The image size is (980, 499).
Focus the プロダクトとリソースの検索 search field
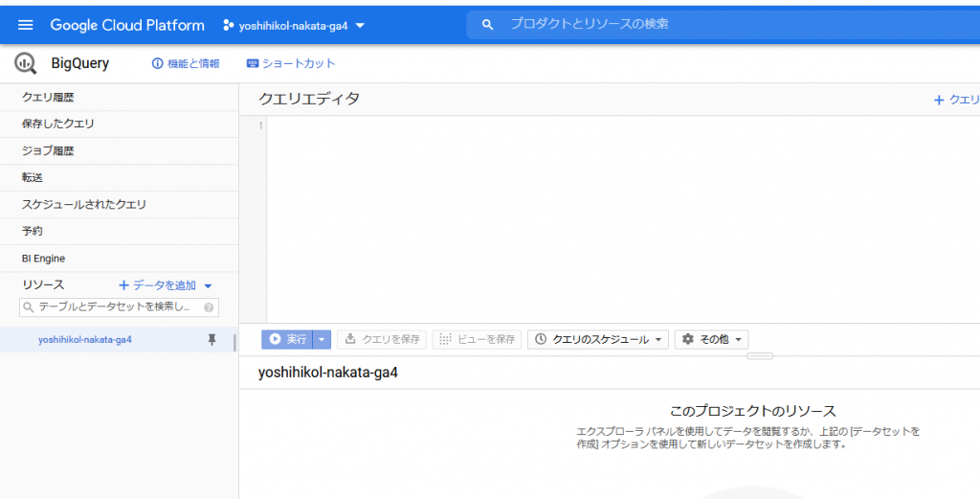[x=724, y=25]
